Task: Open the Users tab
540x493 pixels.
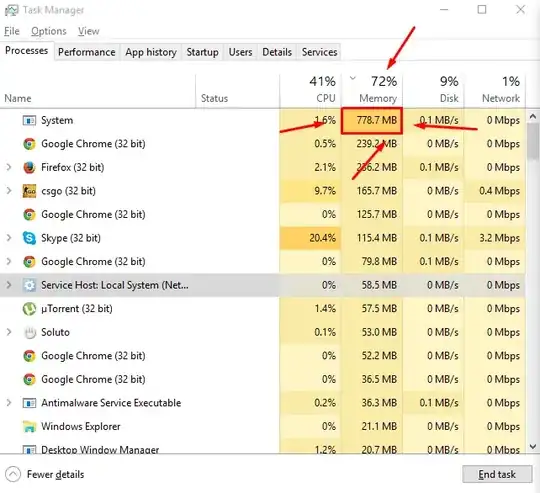Action: click(x=240, y=52)
